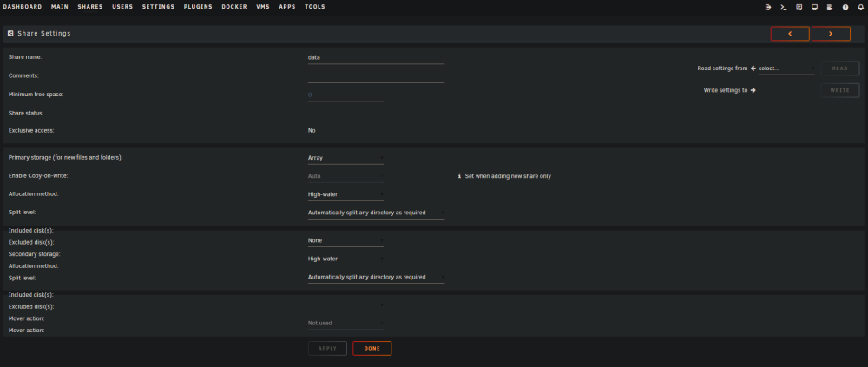This screenshot has height=367, width=868.
Task: Toggle the help question mark icon
Action: [x=845, y=7]
